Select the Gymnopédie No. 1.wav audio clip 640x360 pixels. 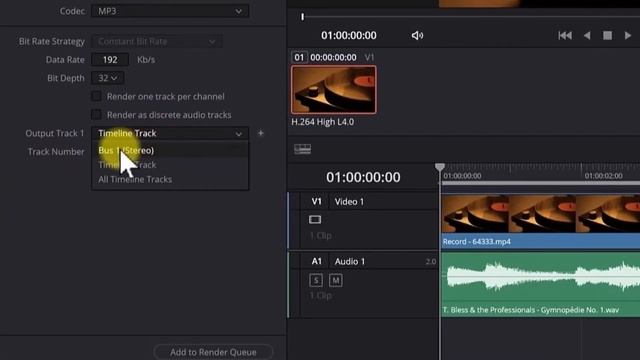541,284
